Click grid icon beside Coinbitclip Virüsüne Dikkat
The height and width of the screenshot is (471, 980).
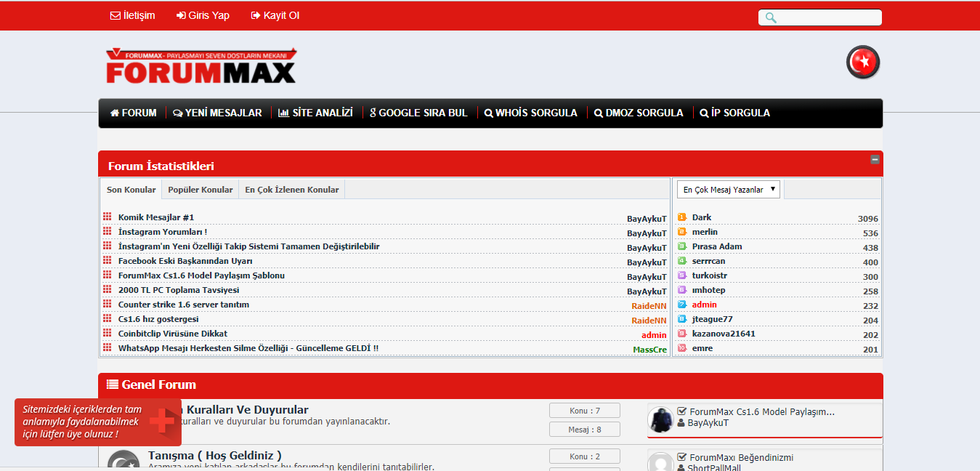pyautogui.click(x=107, y=334)
